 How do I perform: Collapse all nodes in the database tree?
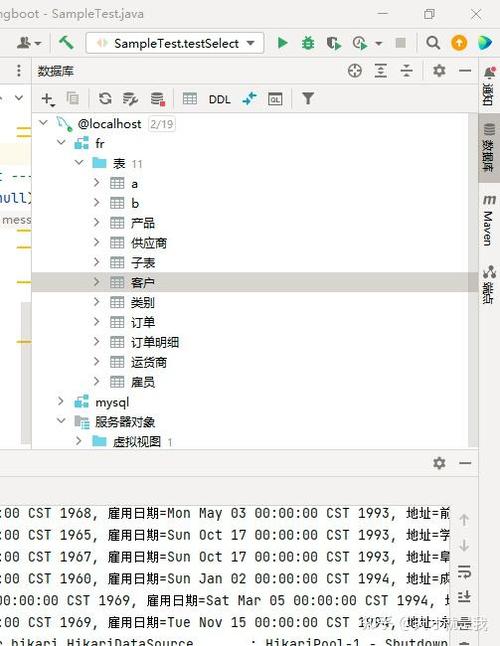(407, 71)
